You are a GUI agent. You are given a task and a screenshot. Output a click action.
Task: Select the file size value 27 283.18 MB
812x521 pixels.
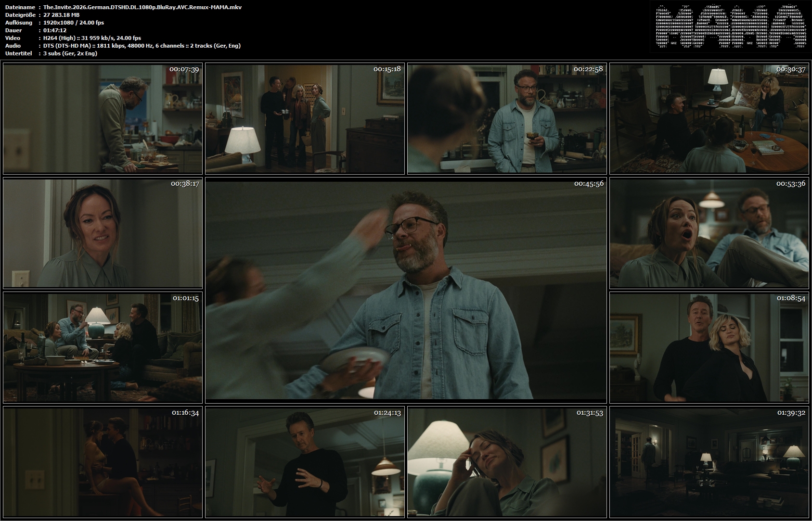tap(61, 15)
